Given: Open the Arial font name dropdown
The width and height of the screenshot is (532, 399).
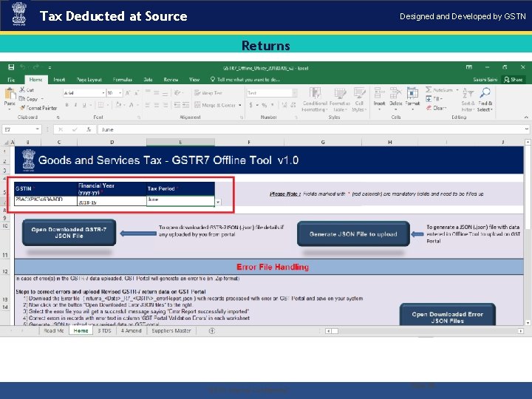Looking at the screenshot, I should point(103,93).
